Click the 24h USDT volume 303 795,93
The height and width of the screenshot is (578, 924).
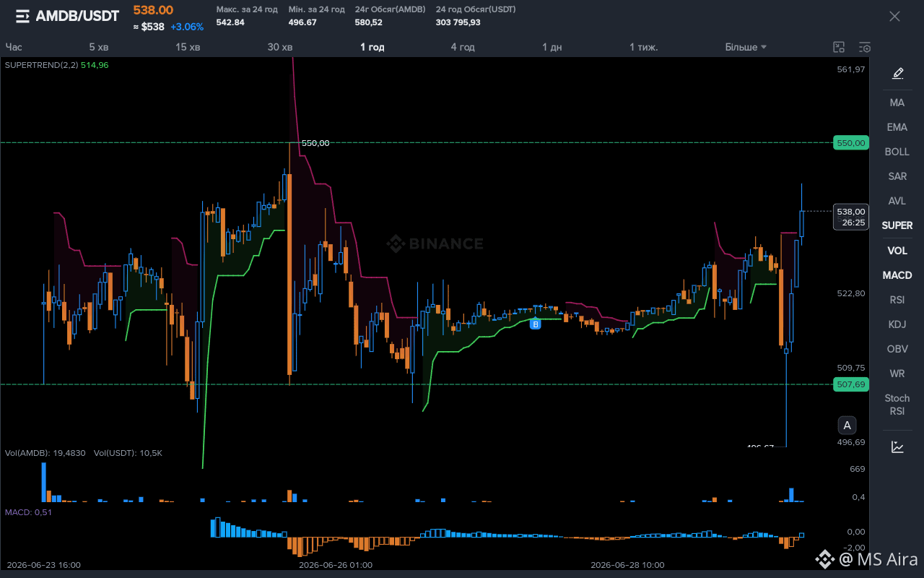click(x=458, y=22)
